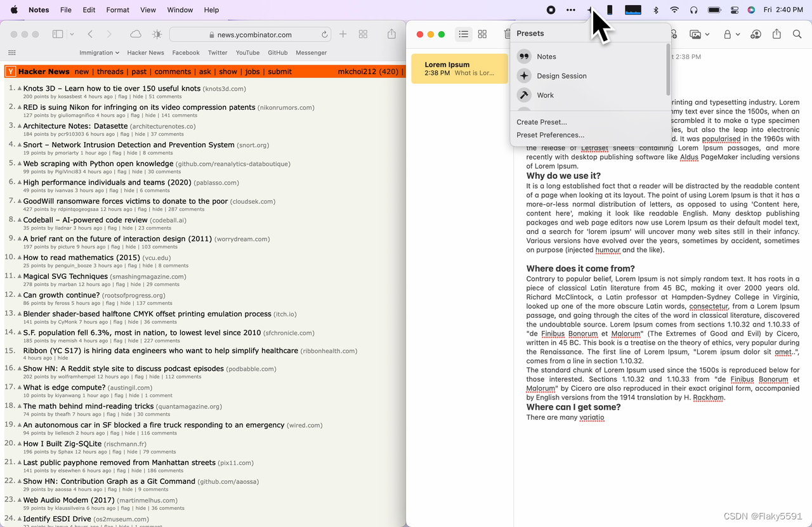This screenshot has height=527, width=812.
Task: Open the Notes lock dropdown
Action: coord(731,34)
